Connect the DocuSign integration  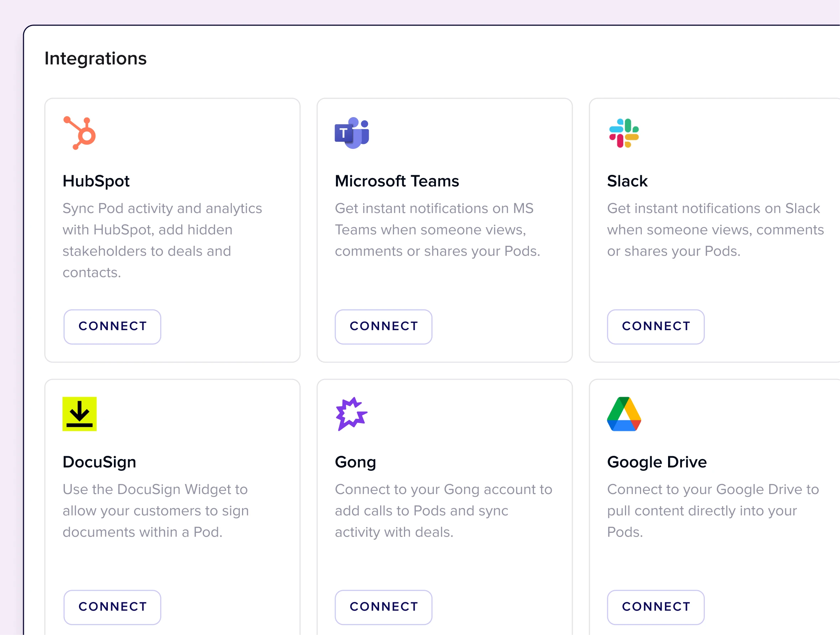[112, 607]
